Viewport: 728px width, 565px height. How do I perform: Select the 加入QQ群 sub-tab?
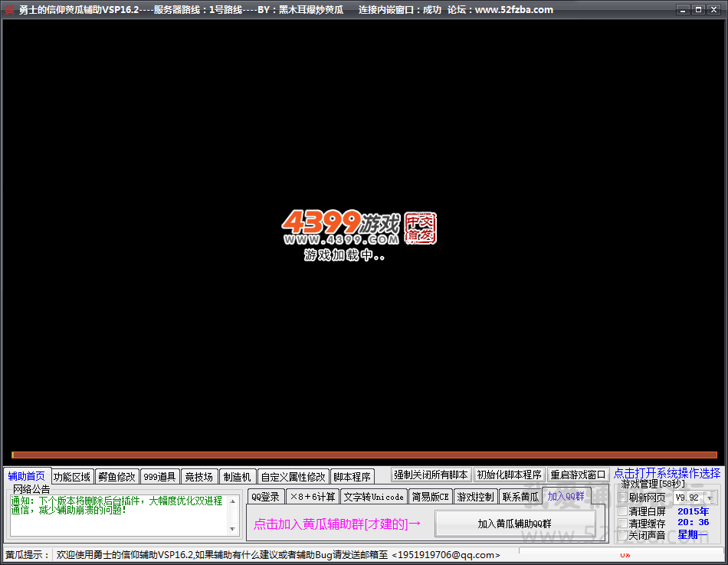(566, 496)
